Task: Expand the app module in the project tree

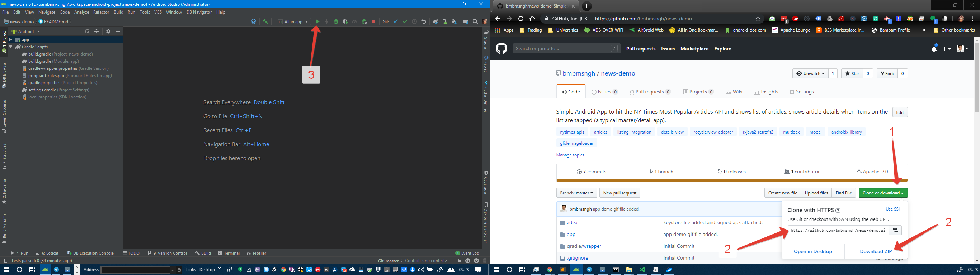Action: coord(11,39)
